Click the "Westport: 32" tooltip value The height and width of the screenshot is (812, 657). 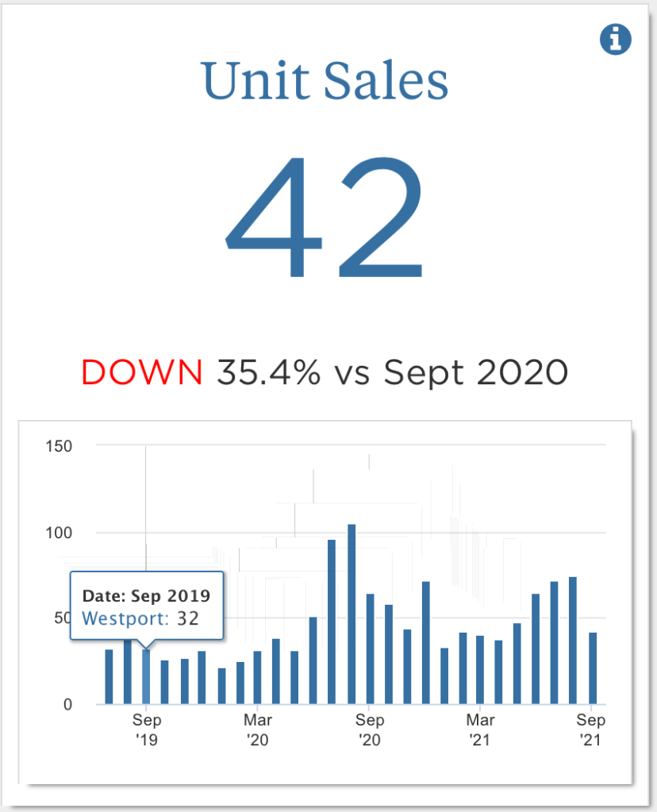(140, 618)
